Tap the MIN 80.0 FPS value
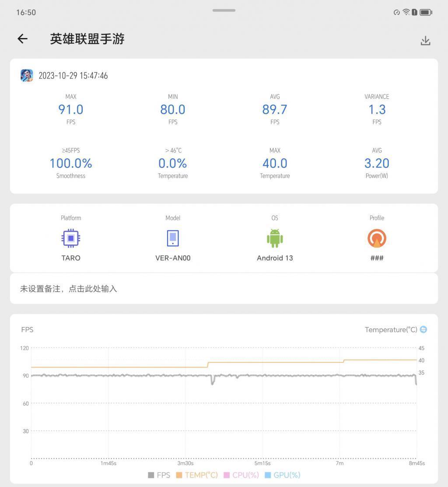Image resolution: width=448 pixels, height=487 pixels. coord(173,110)
